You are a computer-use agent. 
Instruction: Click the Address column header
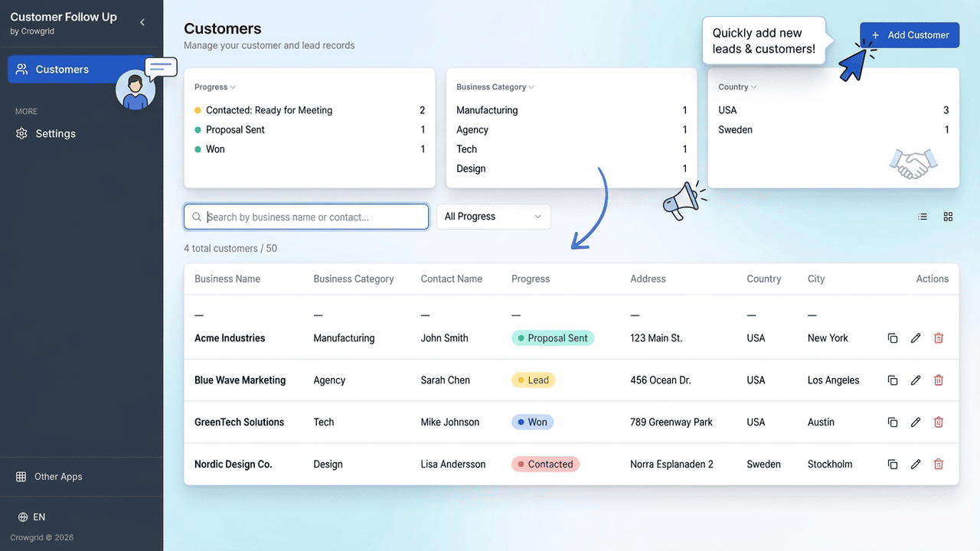(648, 279)
